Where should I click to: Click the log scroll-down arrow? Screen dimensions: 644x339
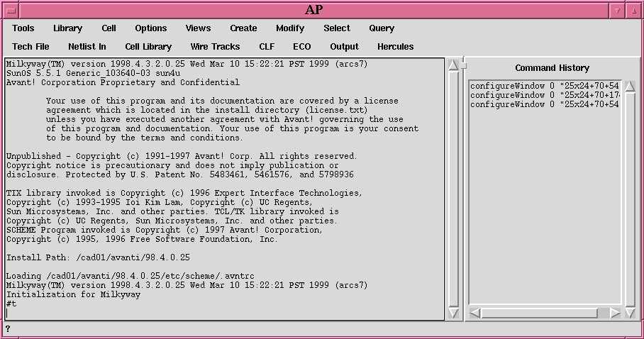click(x=453, y=313)
